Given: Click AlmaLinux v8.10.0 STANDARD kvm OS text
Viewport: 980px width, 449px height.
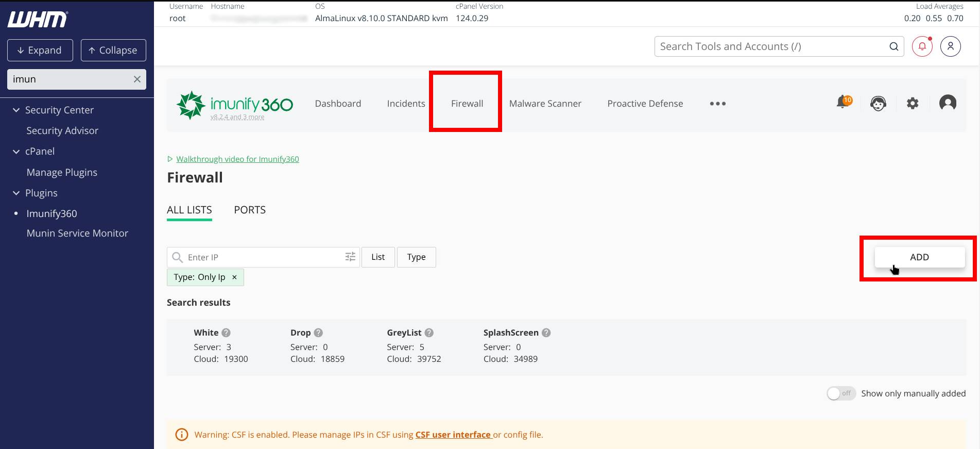Looking at the screenshot, I should coord(382,18).
